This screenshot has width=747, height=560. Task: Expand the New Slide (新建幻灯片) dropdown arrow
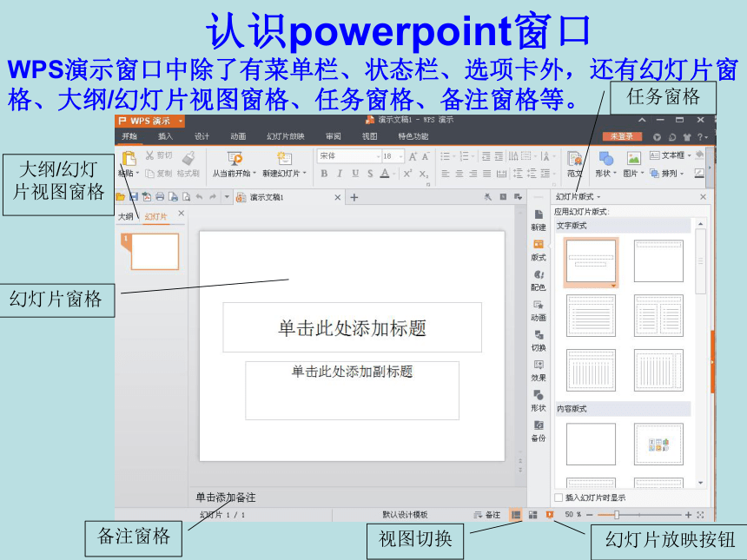(x=304, y=174)
